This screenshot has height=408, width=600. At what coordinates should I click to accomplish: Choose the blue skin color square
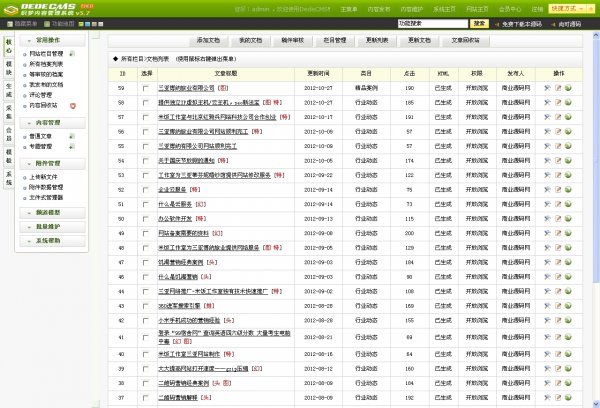(x=88, y=24)
